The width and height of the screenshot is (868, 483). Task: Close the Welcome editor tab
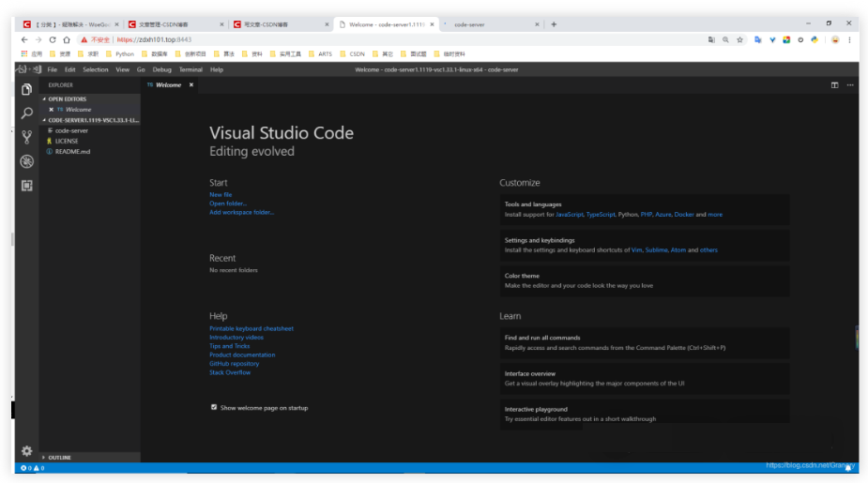(x=191, y=85)
